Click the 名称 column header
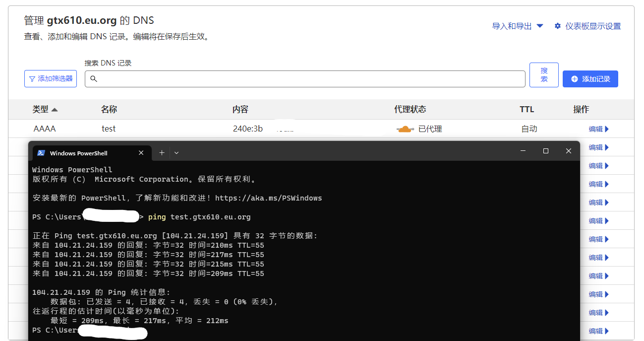Screen dimensions: 644x341 coord(109,109)
